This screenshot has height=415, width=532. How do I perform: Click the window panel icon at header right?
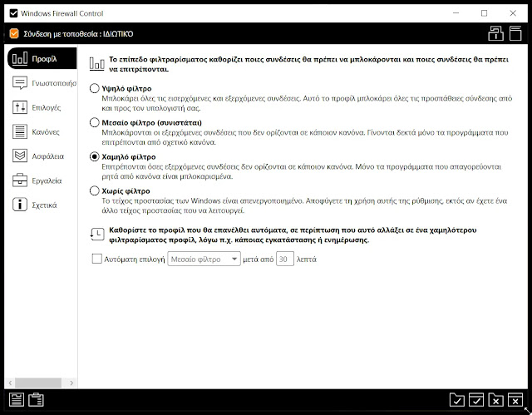[515, 33]
